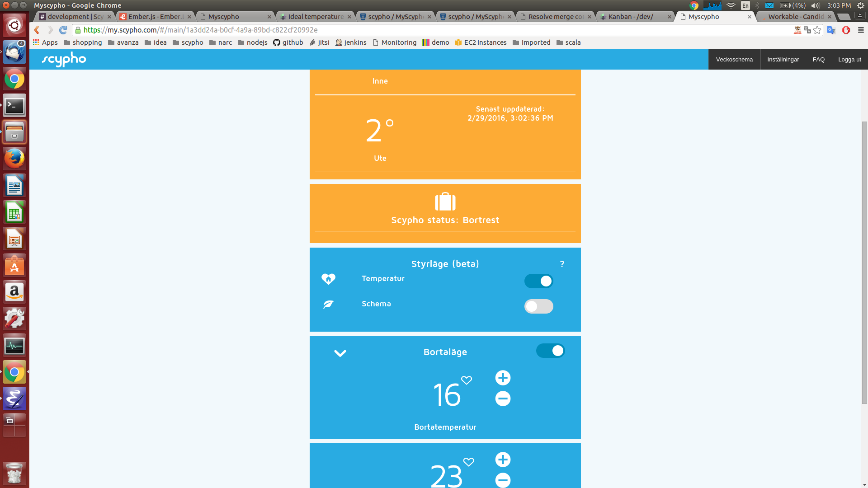Image resolution: width=868 pixels, height=488 pixels.
Task: Switch to the Resolve merge conflict tab
Action: tap(556, 17)
